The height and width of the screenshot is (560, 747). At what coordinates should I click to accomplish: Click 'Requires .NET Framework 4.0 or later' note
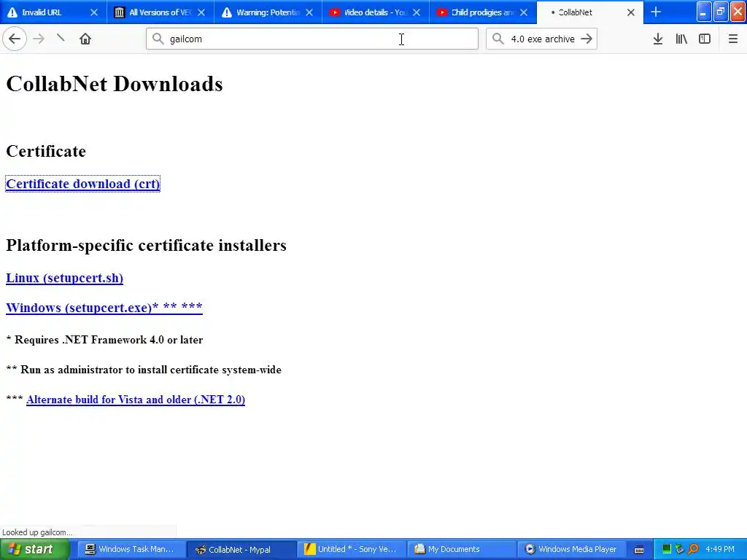(109, 340)
